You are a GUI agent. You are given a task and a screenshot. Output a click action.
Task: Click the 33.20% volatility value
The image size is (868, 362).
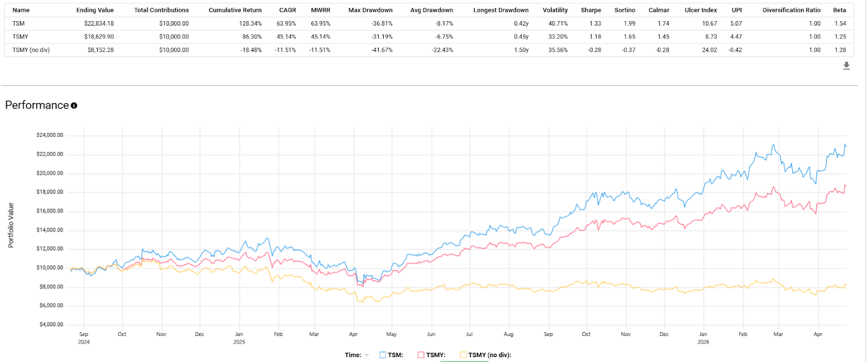click(558, 37)
